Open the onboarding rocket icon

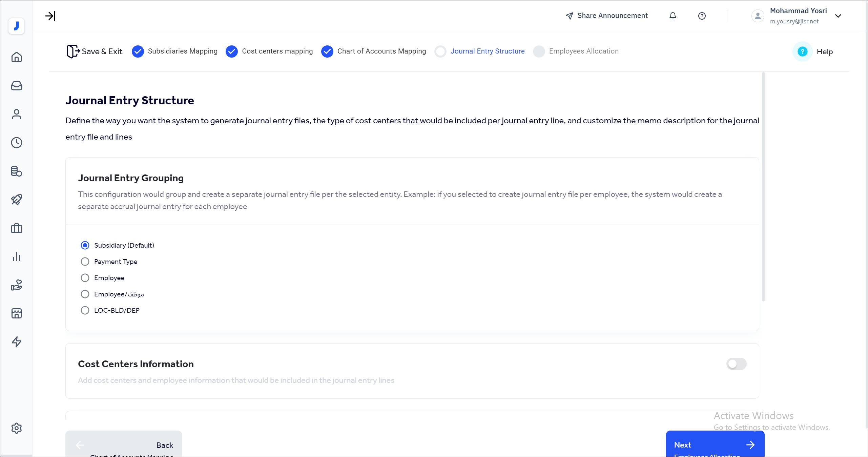[x=16, y=200]
